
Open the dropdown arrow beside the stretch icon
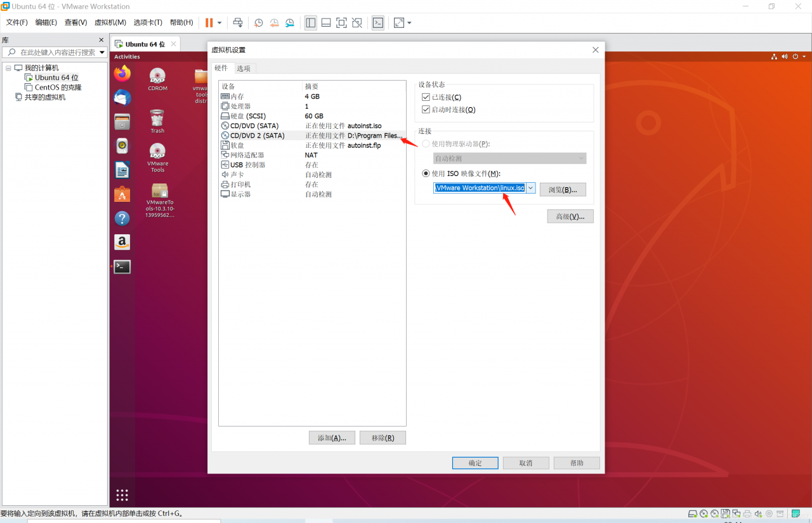(x=409, y=22)
